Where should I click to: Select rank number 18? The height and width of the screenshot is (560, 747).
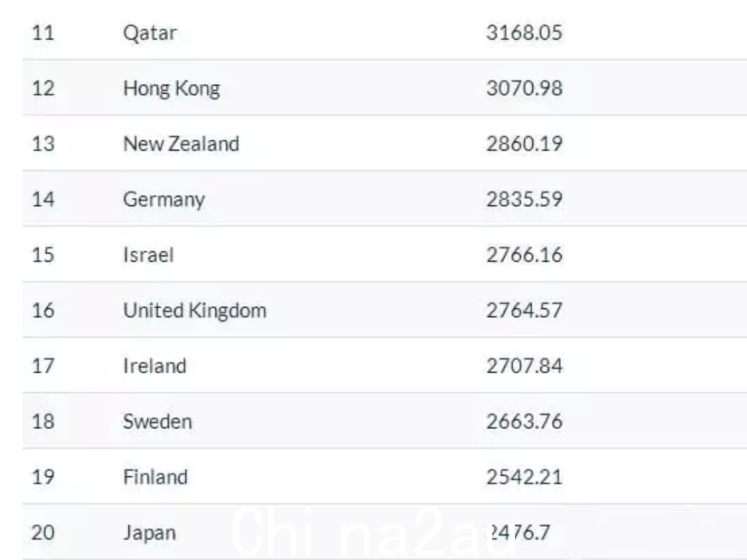(x=42, y=422)
